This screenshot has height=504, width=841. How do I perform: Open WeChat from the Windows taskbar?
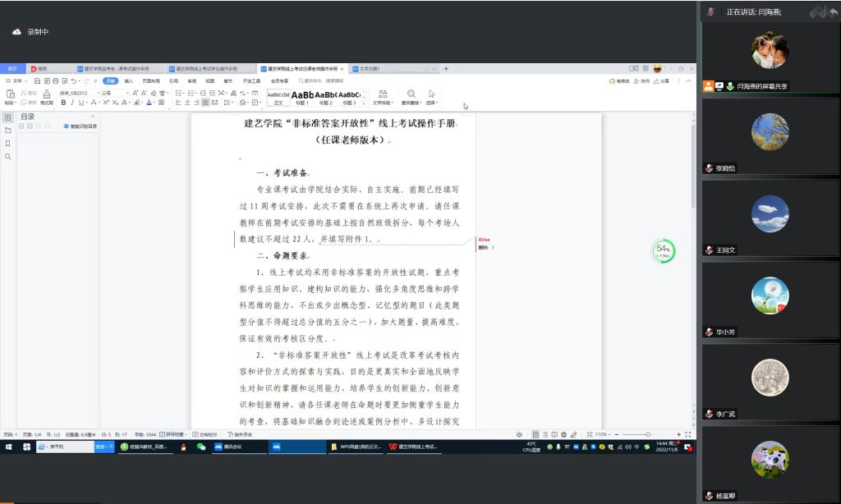200,447
